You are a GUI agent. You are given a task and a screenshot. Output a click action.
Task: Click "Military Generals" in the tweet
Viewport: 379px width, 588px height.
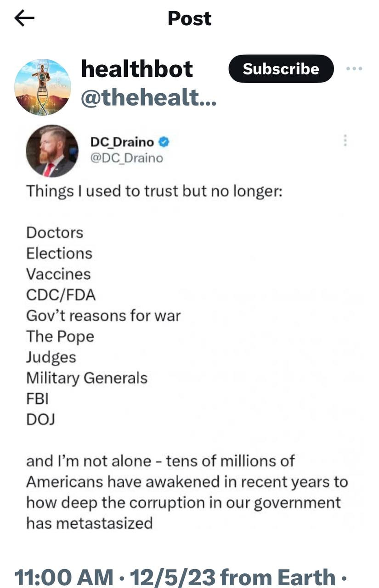pyautogui.click(x=87, y=378)
